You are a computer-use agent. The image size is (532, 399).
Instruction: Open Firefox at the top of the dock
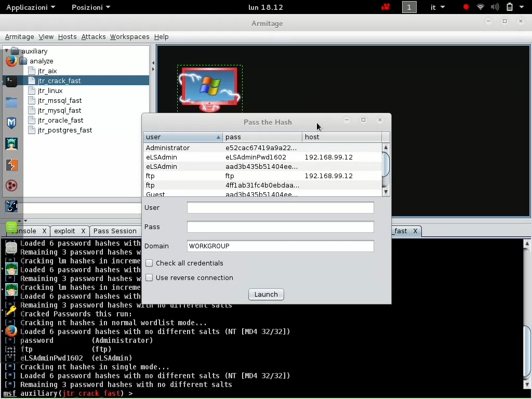pos(11,61)
